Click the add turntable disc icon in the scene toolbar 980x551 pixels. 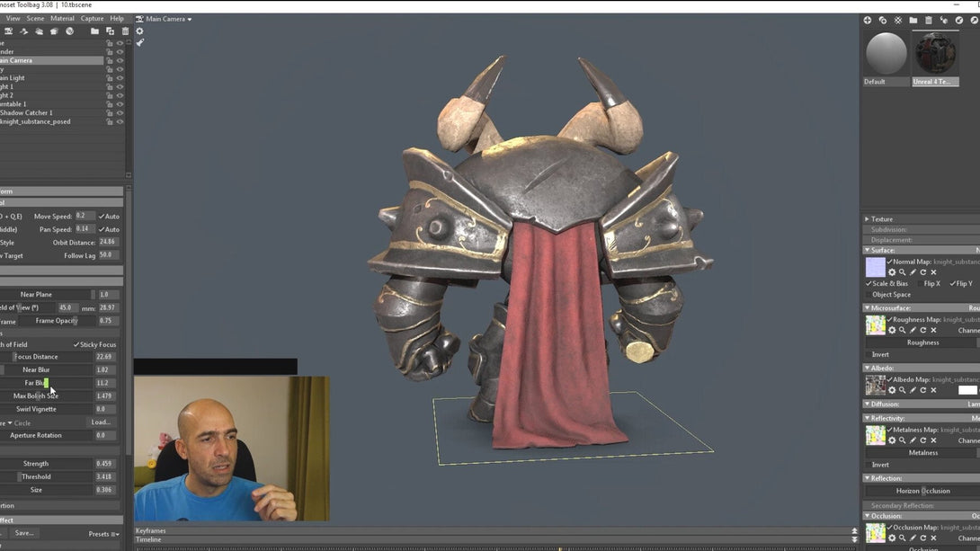pyautogui.click(x=69, y=31)
